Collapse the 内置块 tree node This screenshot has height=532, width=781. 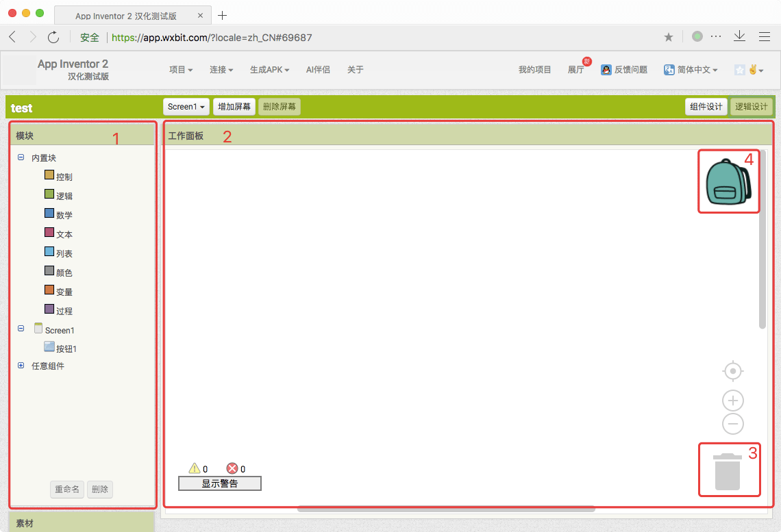(x=21, y=157)
